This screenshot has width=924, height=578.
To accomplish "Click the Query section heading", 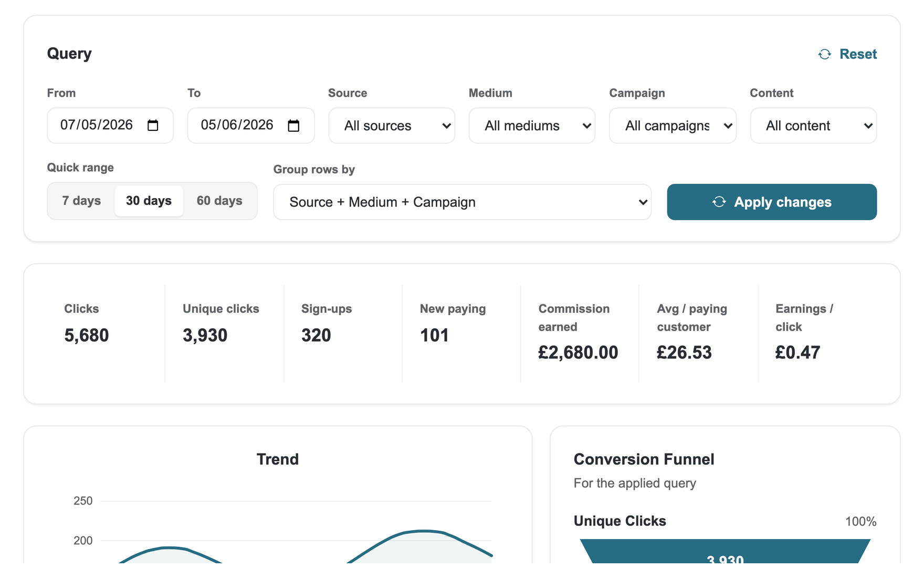I will click(69, 54).
